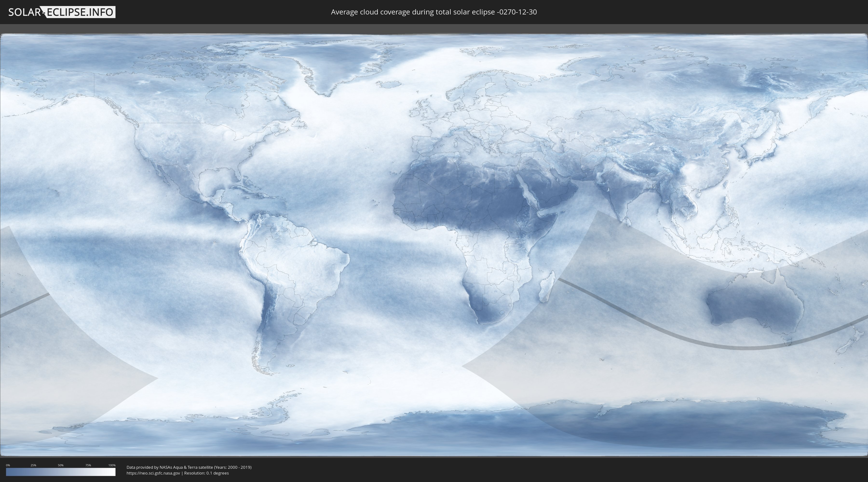This screenshot has height=482, width=868.
Task: Click the SOLAR-ECLIPSE.INFO logo
Action: tap(62, 12)
